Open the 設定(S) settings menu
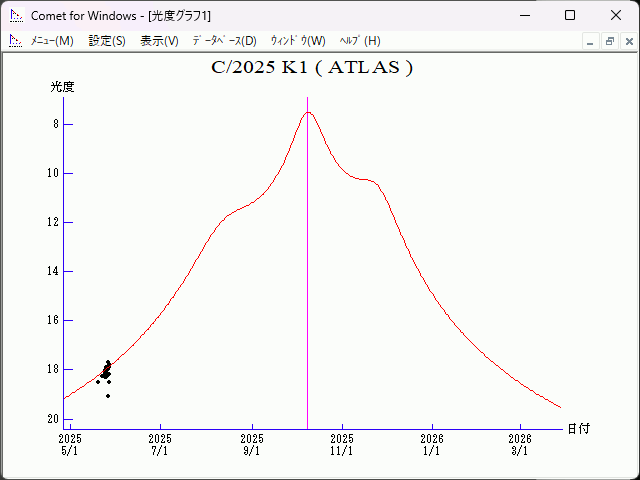The image size is (640, 480). click(x=107, y=41)
